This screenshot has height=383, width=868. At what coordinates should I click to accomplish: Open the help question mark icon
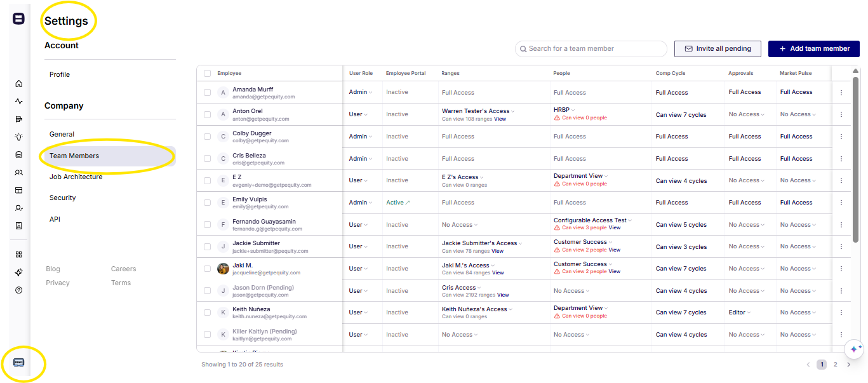pyautogui.click(x=18, y=290)
